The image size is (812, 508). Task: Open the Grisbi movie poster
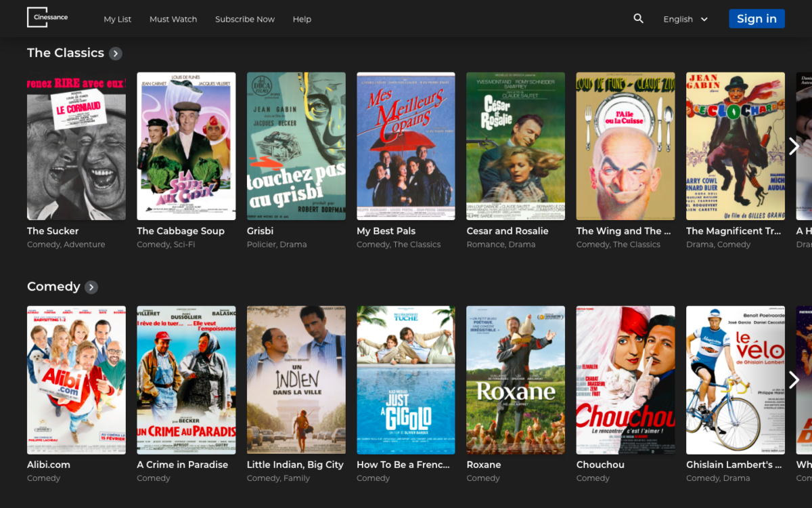296,146
